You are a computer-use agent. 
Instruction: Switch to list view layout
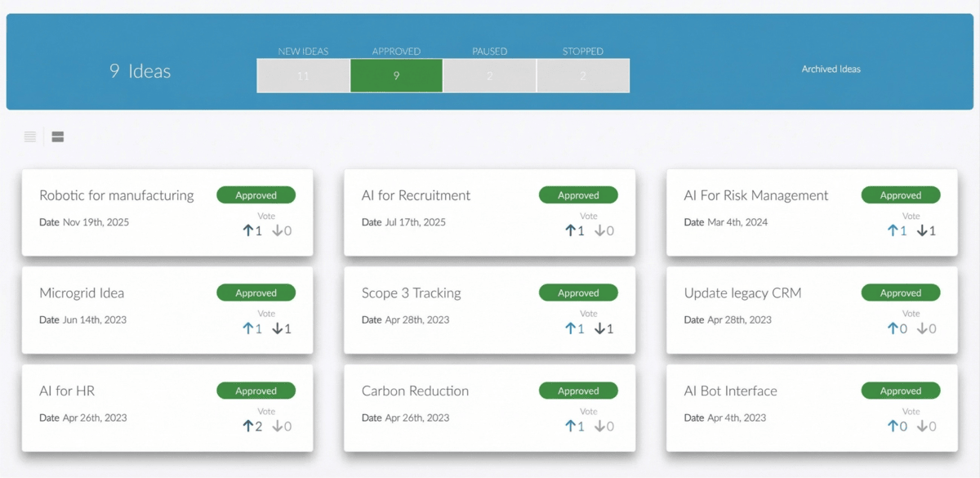29,136
